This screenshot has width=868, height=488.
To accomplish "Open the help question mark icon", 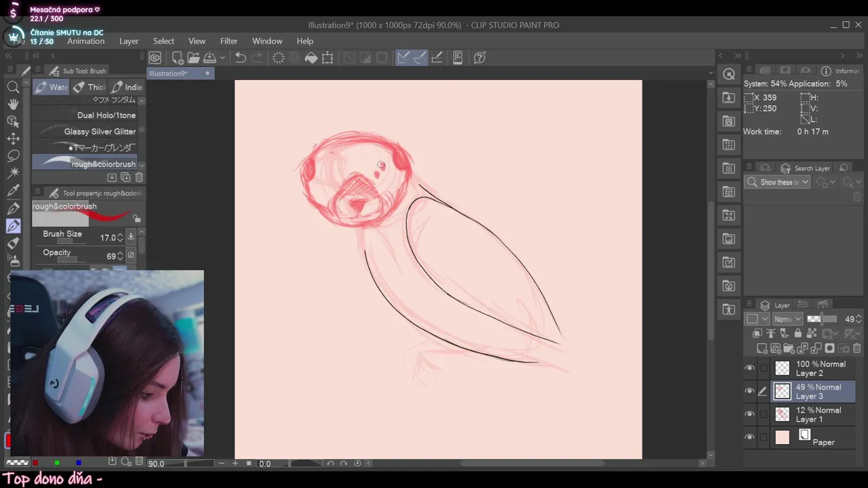I will 479,58.
